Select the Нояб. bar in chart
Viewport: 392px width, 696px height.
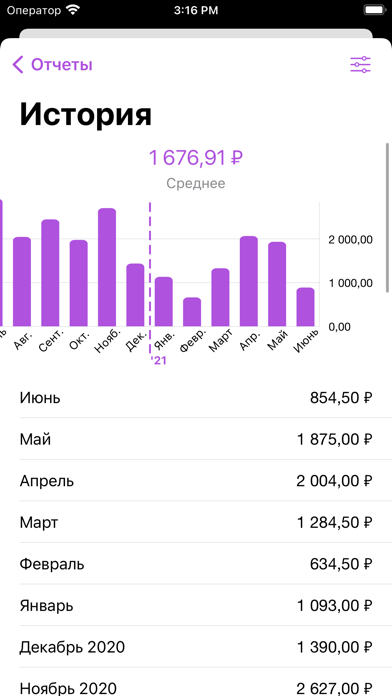(107, 267)
